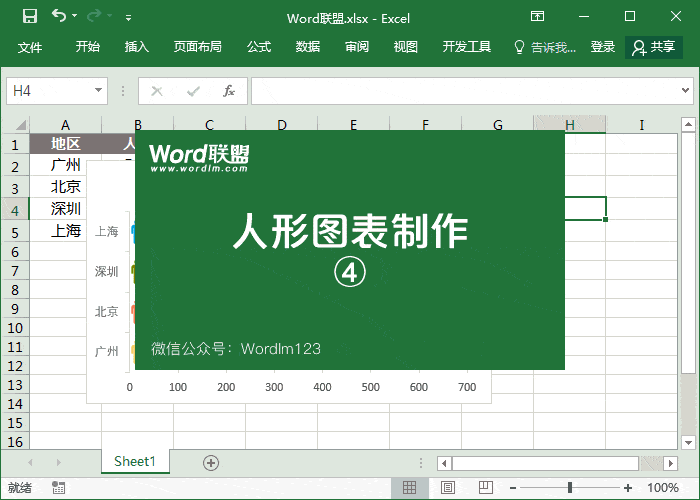Click the New Sheet plus button
The width and height of the screenshot is (700, 500).
(211, 463)
